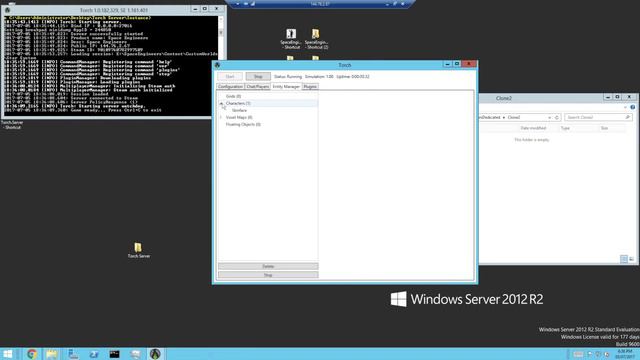The width and height of the screenshot is (640, 360).
Task: Sort by Size column in Clone2 window
Action: coord(604,128)
